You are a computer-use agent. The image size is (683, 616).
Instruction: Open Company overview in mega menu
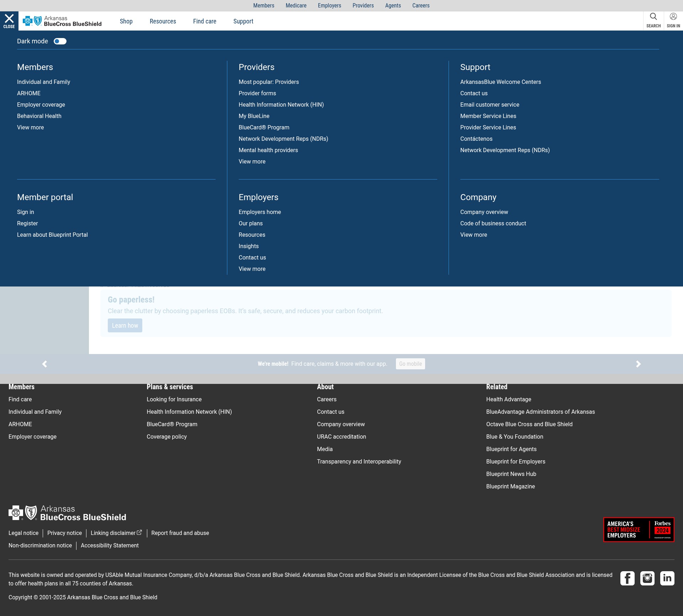pos(484,212)
